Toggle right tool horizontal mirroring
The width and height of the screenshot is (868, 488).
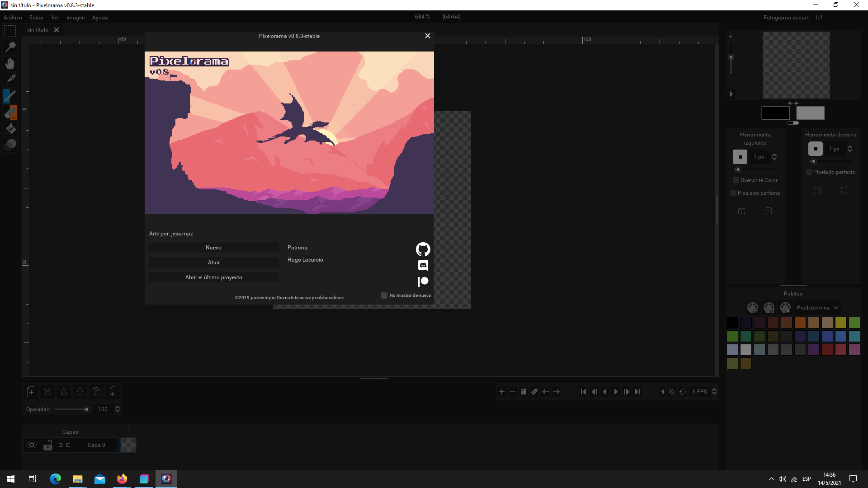[817, 190]
